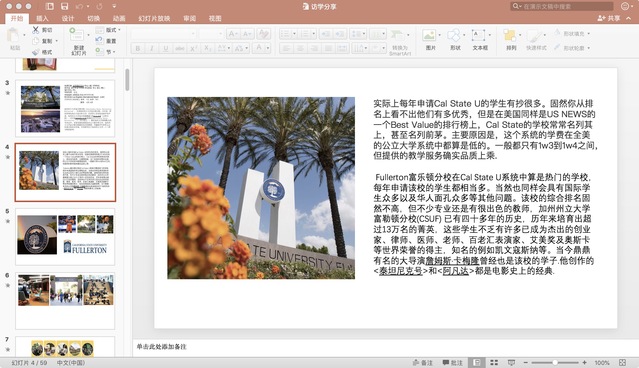
Task: Open the 幻灯片放映 ribbon tab
Action: coord(154,18)
